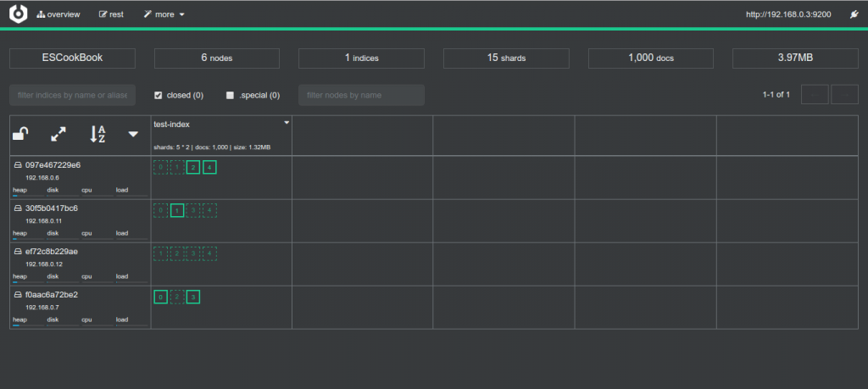The width and height of the screenshot is (868, 389).
Task: Click the ESCookBook cluster name box
Action: click(x=73, y=58)
